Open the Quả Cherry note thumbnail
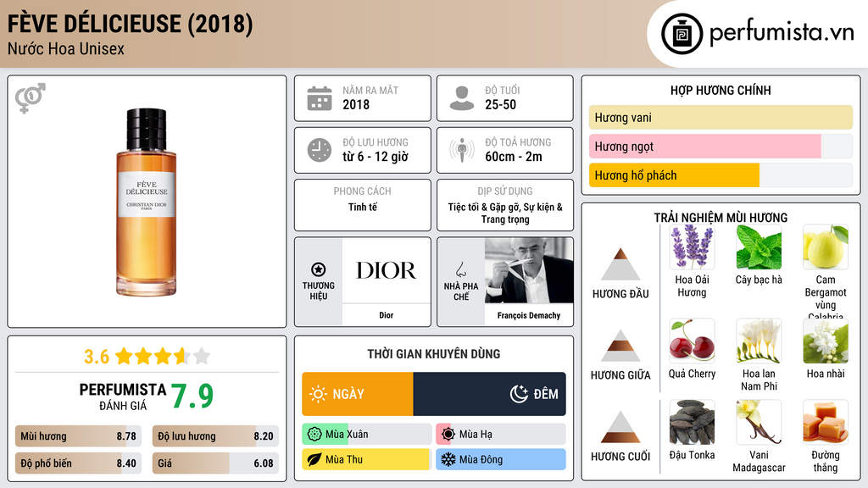Image resolution: width=868 pixels, height=488 pixels. click(692, 341)
